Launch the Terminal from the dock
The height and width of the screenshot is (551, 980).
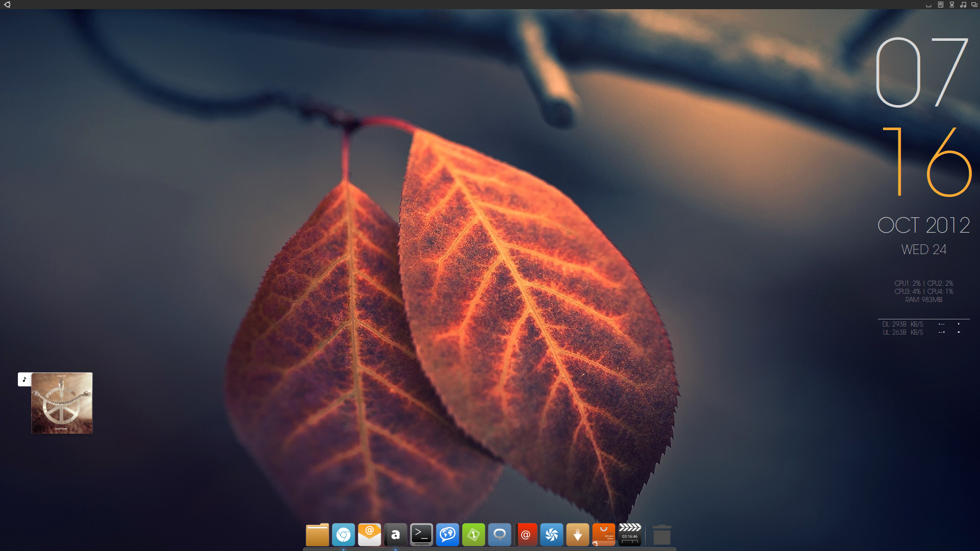tap(422, 535)
